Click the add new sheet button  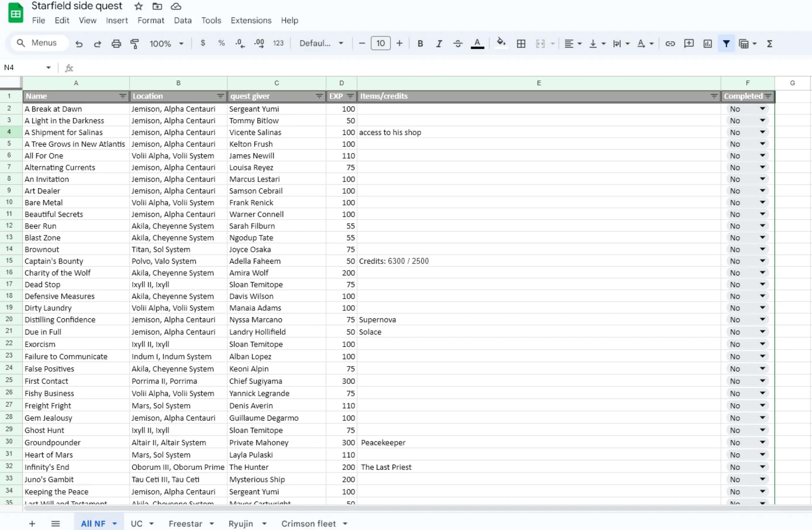pyautogui.click(x=32, y=524)
